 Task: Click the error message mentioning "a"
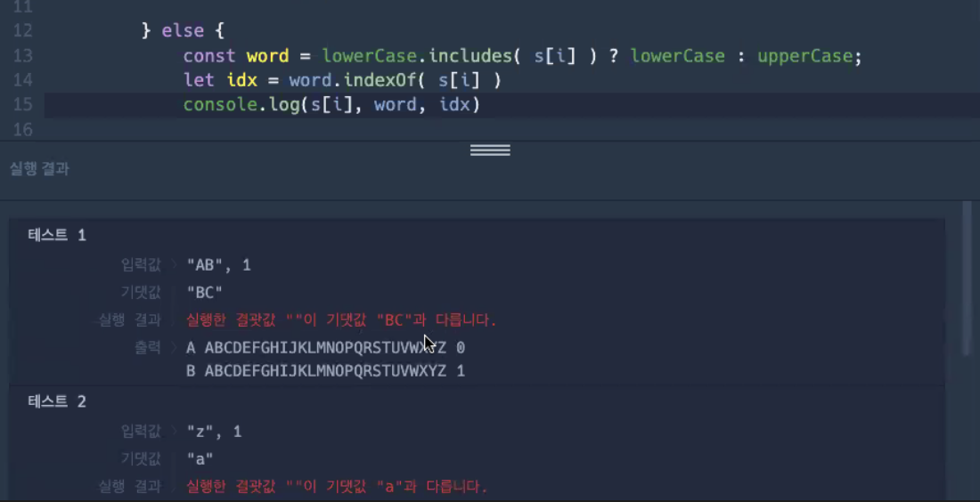point(337,486)
